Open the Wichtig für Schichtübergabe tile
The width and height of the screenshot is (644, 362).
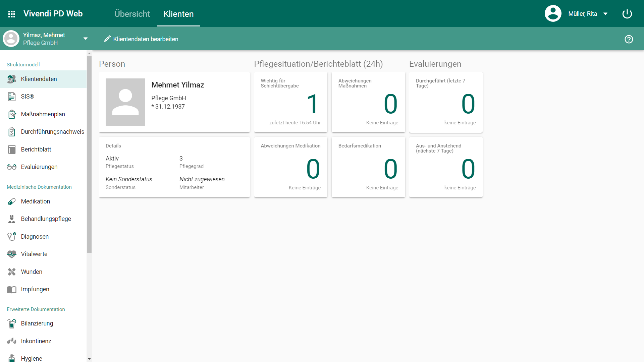point(290,102)
